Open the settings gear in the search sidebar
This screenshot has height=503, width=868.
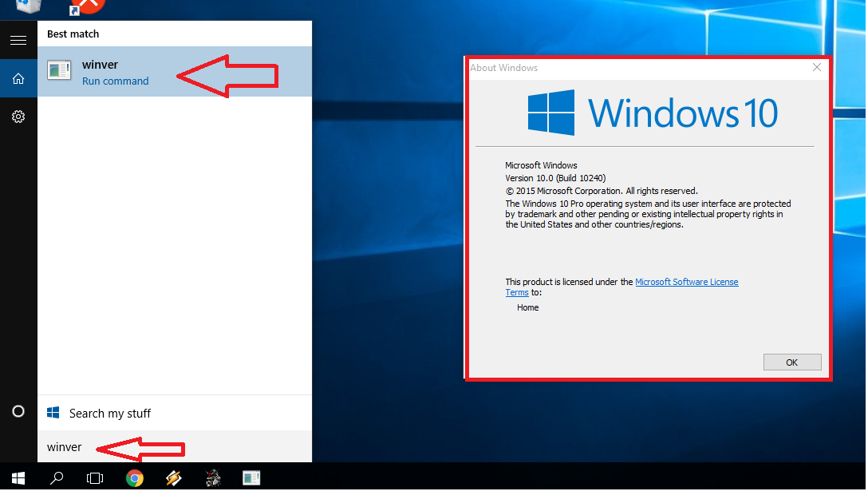18,117
